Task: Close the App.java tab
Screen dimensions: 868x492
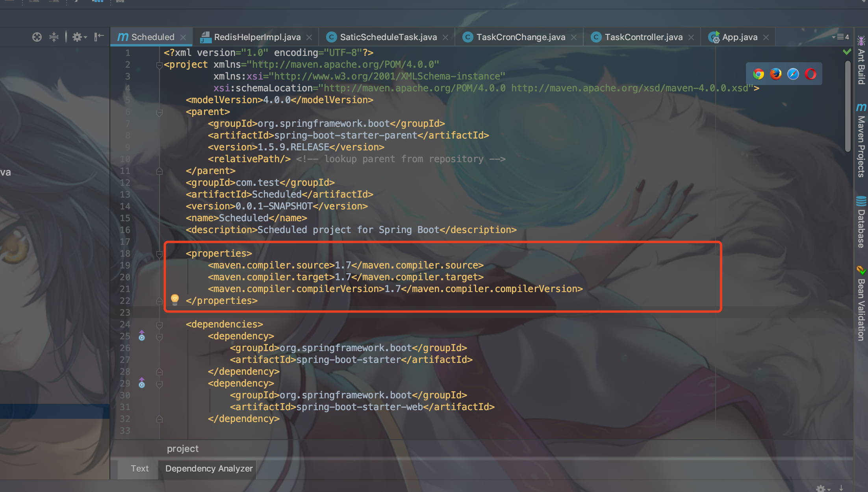Action: 766,37
